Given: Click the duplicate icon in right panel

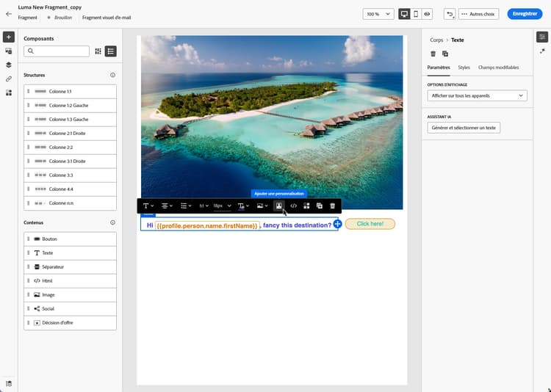Looking at the screenshot, I should tap(445, 54).
